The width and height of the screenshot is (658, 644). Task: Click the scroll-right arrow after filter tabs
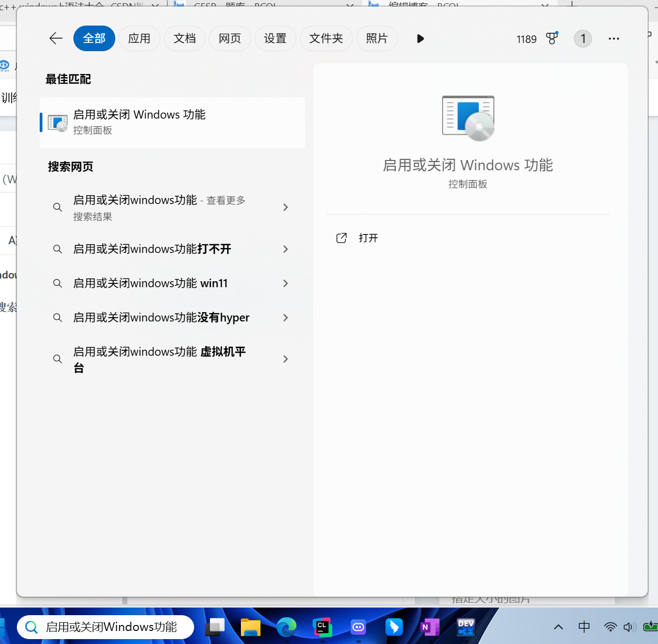(420, 39)
